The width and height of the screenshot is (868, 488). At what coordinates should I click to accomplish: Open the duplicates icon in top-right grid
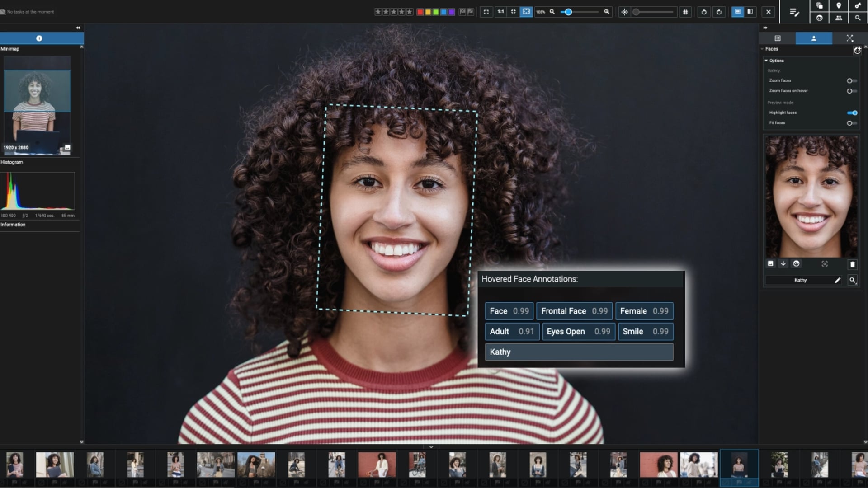point(819,5)
